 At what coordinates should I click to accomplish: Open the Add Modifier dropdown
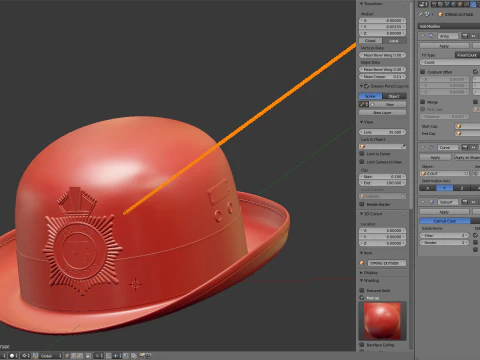(449, 26)
